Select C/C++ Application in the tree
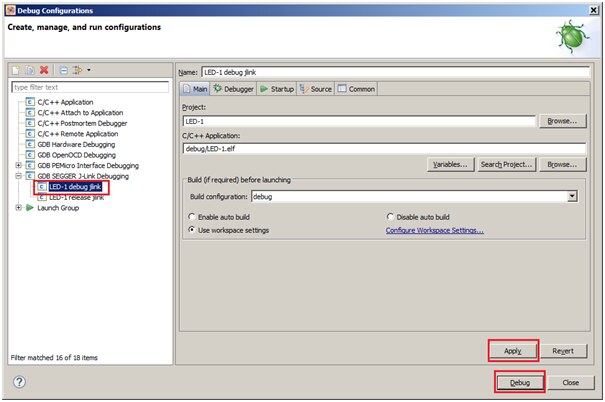Screen dimensions: 605x402 click(x=65, y=102)
